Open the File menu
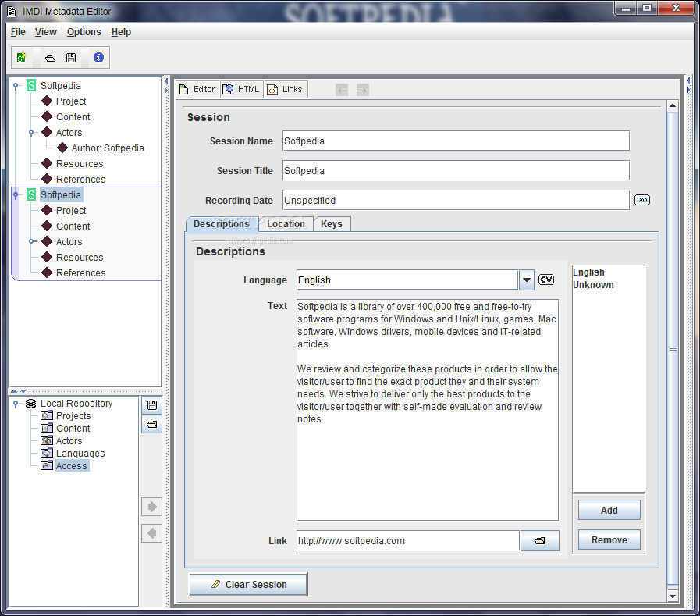700x616 pixels. 18,32
